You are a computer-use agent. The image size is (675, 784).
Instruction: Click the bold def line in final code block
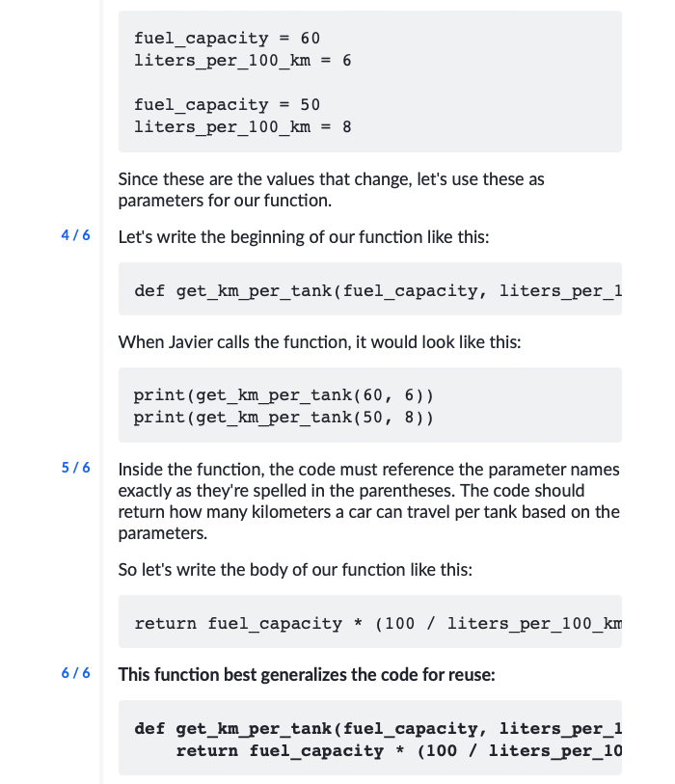click(378, 728)
